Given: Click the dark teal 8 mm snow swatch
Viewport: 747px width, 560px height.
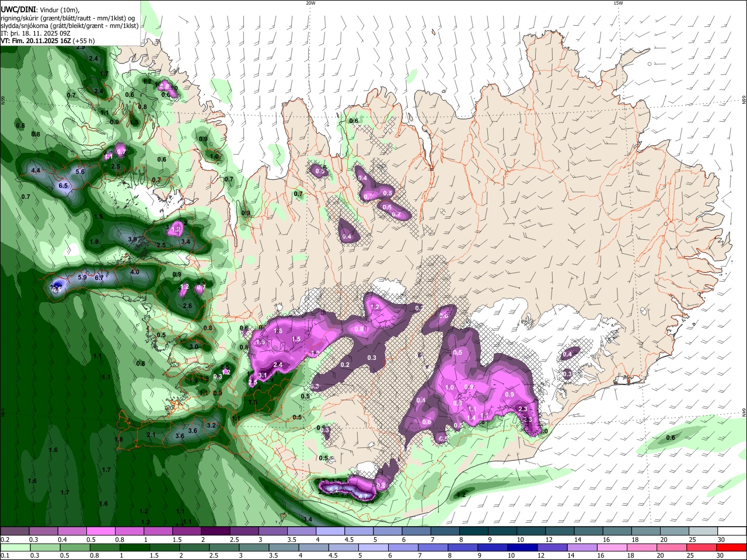Looking at the screenshot, I should pos(474,531).
